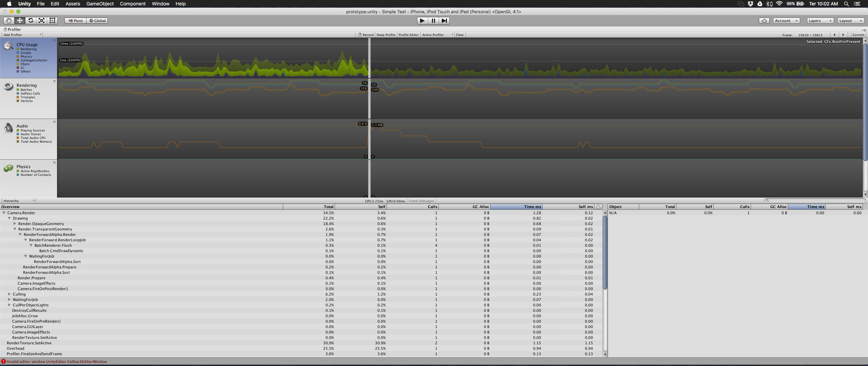Jump to Current frame button

pyautogui.click(x=858, y=35)
